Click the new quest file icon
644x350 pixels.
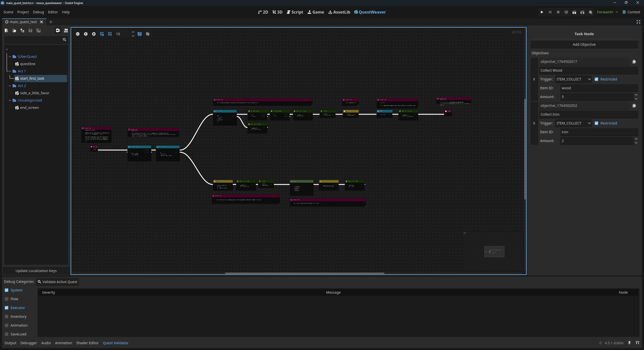pyautogui.click(x=6, y=30)
